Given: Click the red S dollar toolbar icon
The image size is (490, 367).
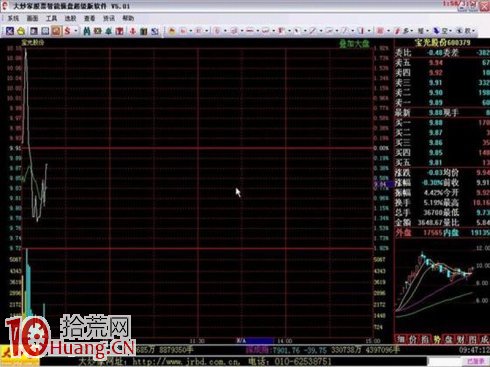Looking at the screenshot, I should click(68, 31).
